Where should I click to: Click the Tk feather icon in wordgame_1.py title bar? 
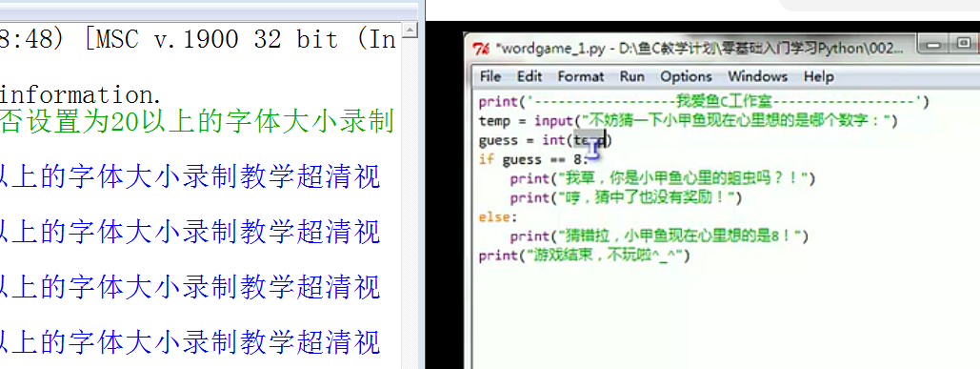click(481, 49)
